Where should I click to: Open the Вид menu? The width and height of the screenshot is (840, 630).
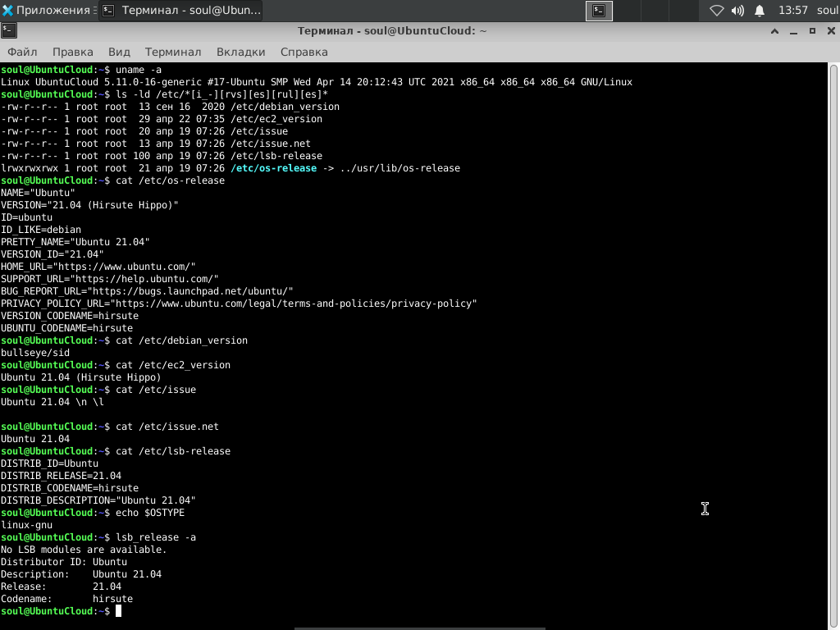(x=119, y=52)
